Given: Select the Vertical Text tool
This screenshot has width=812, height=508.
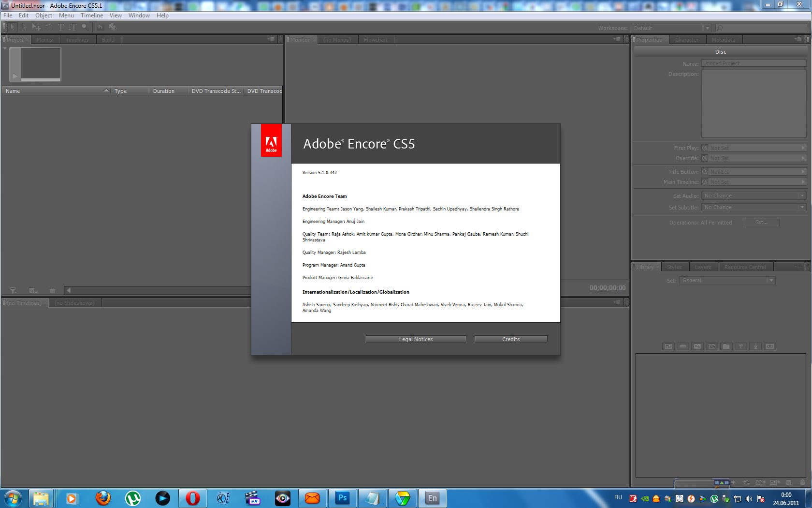Looking at the screenshot, I should pos(72,27).
